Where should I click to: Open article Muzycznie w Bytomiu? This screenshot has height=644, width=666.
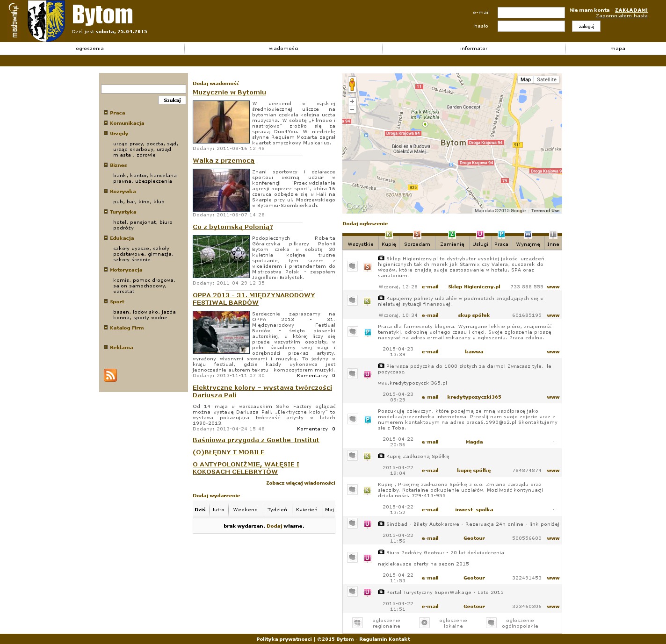point(229,93)
